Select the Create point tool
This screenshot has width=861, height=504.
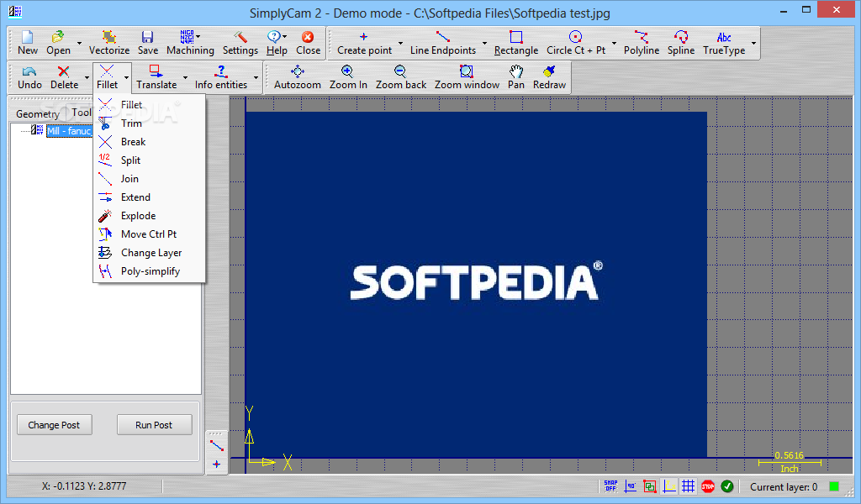pos(364,43)
